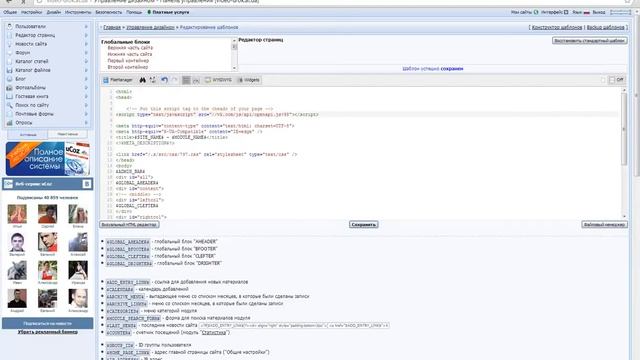Image resolution: width=640 pixels, height=360 pixels.
Task: Click the Редактор страниц sidebar icon
Action: (10, 35)
